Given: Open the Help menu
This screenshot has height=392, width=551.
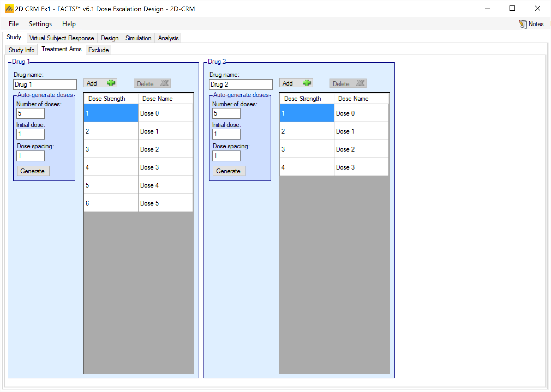Looking at the screenshot, I should 69,24.
